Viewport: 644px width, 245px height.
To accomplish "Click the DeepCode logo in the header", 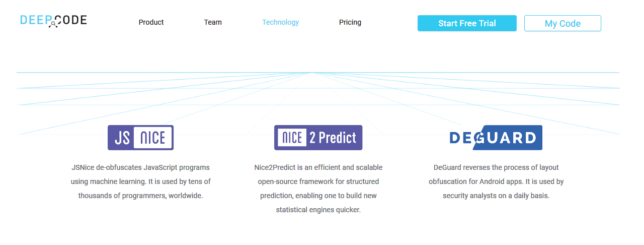I will pyautogui.click(x=53, y=20).
